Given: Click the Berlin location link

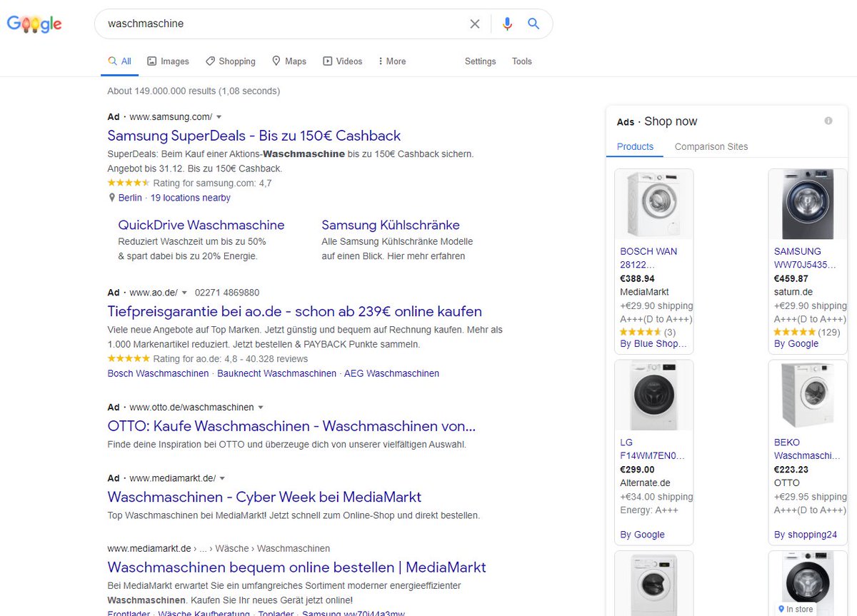Looking at the screenshot, I should coord(130,198).
